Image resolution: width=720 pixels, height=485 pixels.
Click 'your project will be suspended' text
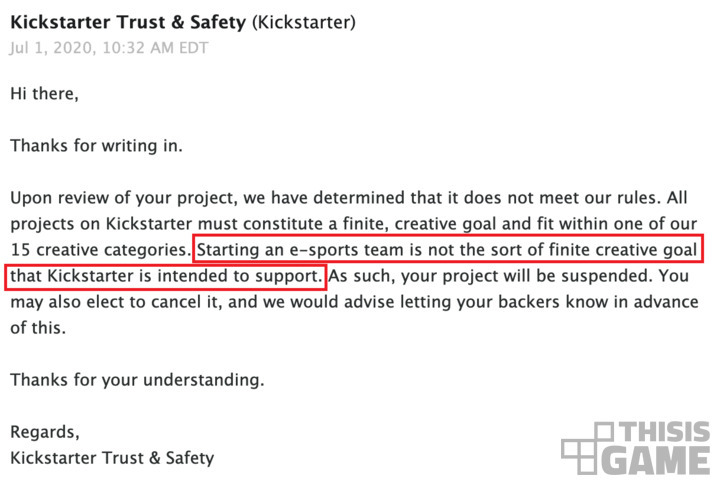[x=527, y=276]
